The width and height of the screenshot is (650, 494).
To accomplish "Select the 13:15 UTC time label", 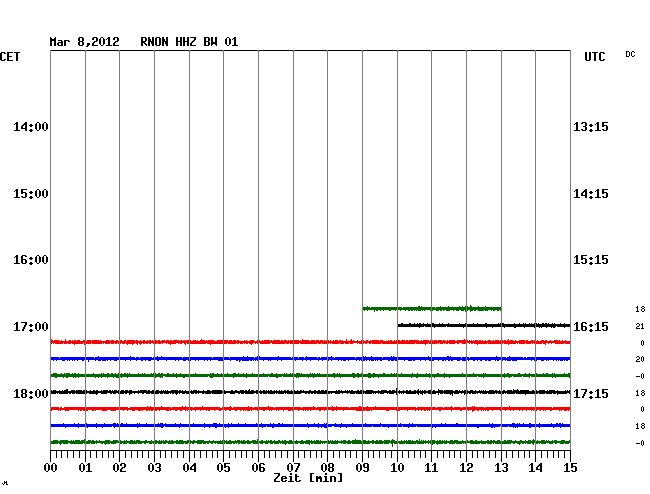I will point(591,127).
